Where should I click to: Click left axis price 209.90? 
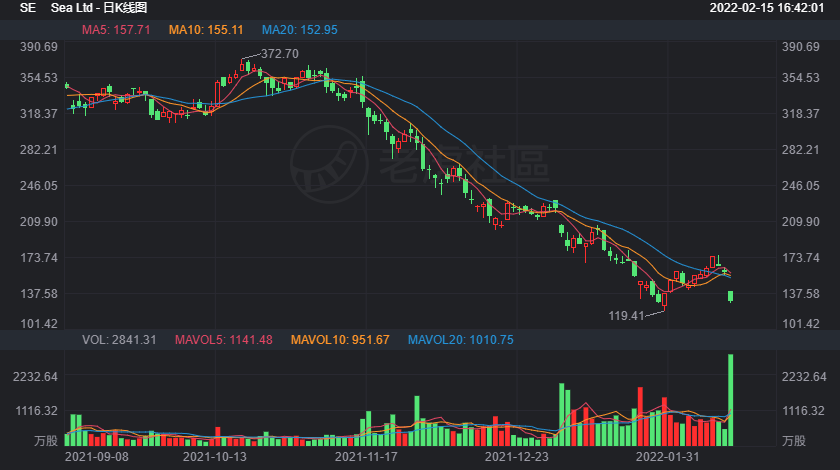point(39,222)
